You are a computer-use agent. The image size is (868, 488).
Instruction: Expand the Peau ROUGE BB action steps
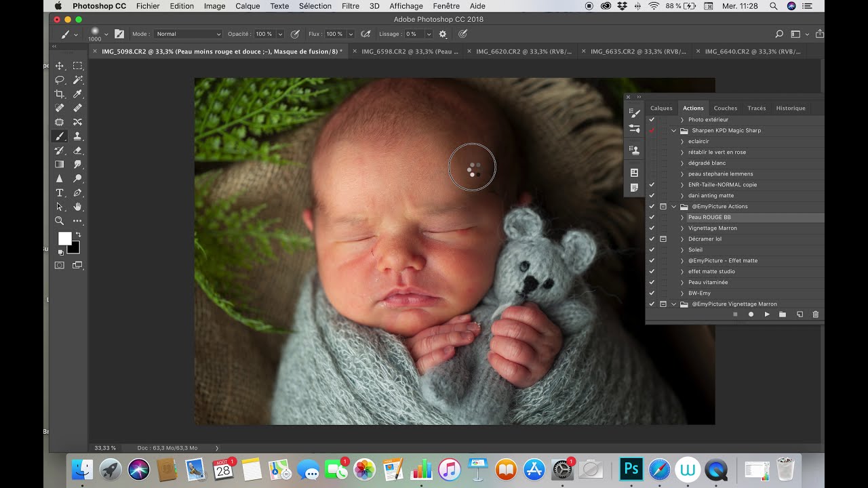coord(682,217)
